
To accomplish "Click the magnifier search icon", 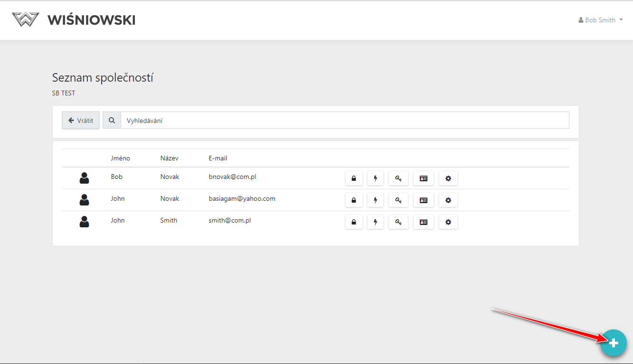I will (x=112, y=121).
